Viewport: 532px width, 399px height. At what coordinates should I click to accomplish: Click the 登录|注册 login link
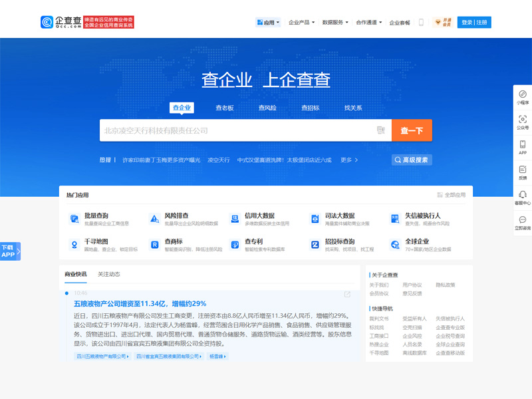474,21
